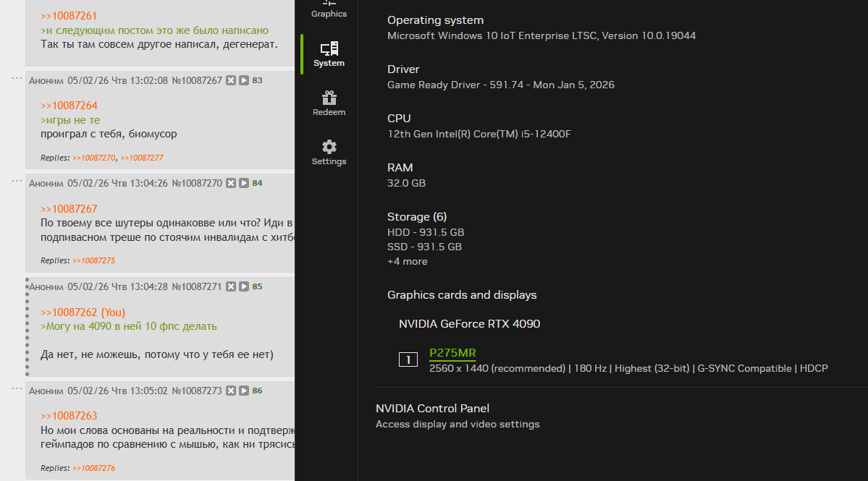Image resolution: width=868 pixels, height=481 pixels.
Task: Select the display number 1 box icon
Action: pos(408,359)
